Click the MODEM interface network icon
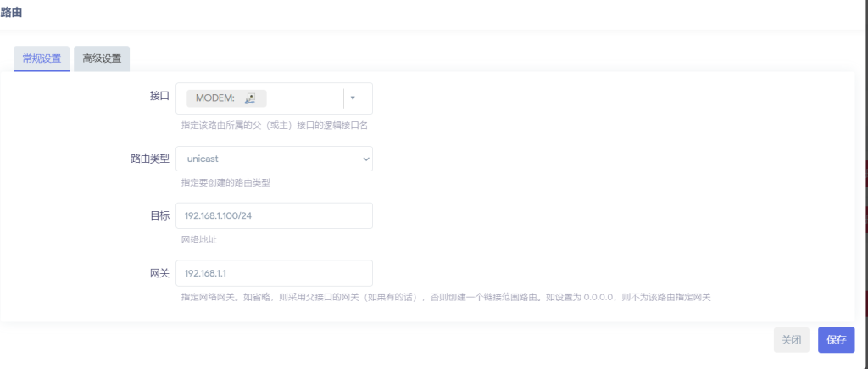 click(x=250, y=98)
